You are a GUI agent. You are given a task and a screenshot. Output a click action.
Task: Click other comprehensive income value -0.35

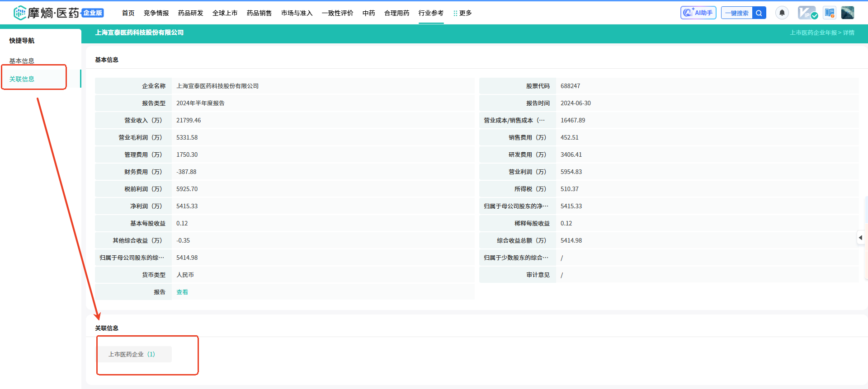click(x=183, y=240)
